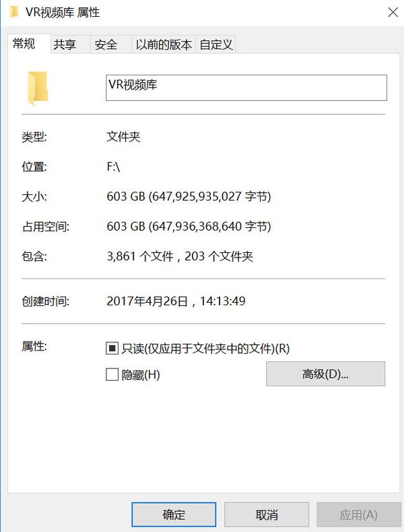The image size is (404, 532).
Task: Open the 自定义 tab
Action: pos(215,44)
